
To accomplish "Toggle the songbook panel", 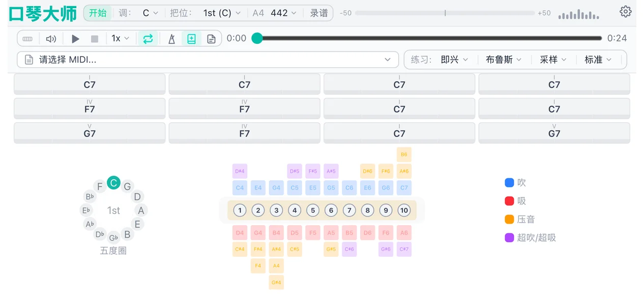I will click(x=191, y=38).
